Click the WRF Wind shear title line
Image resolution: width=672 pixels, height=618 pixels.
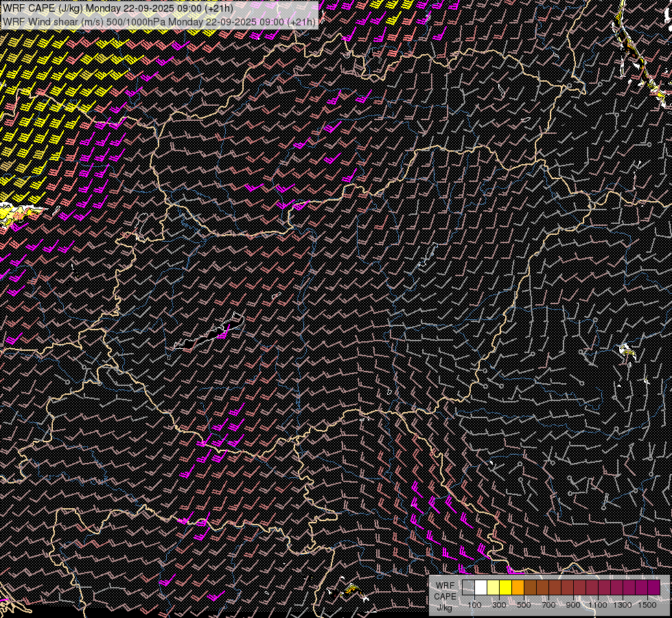coord(159,21)
